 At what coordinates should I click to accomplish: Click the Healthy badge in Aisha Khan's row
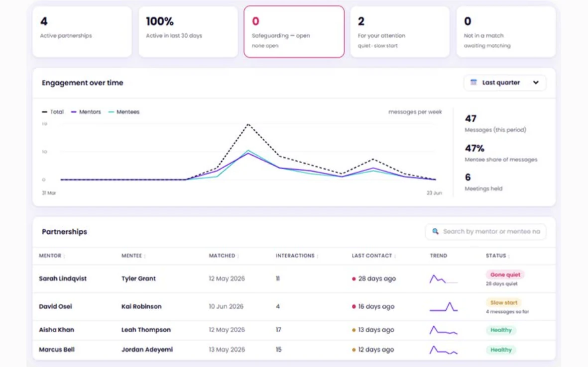[501, 330]
